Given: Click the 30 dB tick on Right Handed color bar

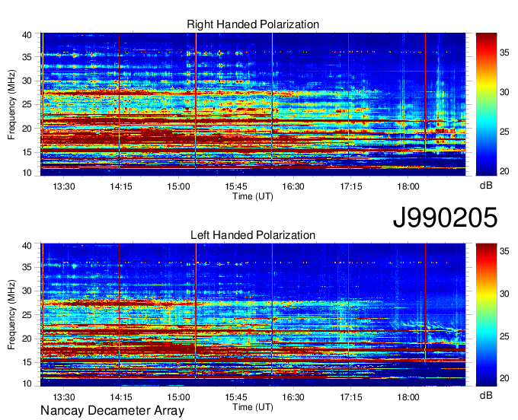Looking at the screenshot, I should click(x=504, y=92).
